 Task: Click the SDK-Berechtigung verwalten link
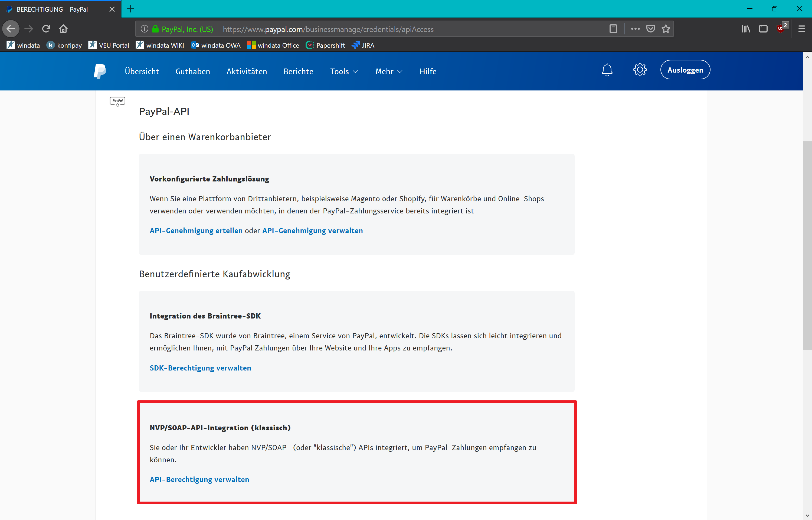click(x=200, y=368)
